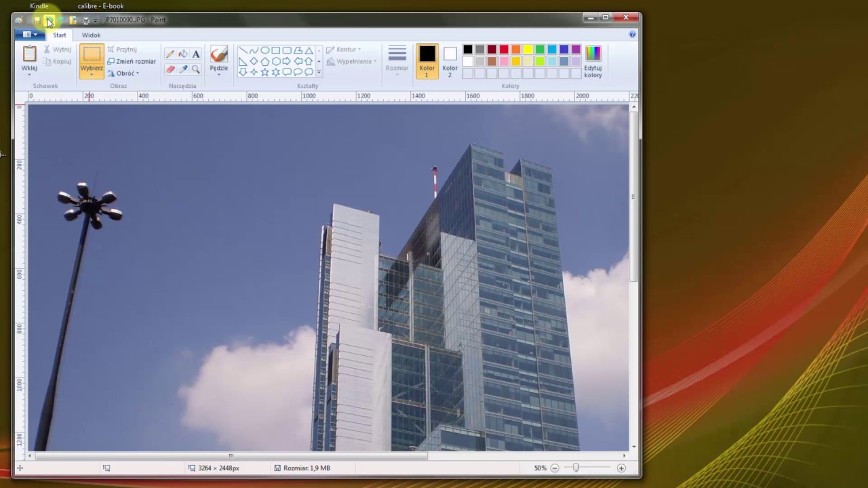Choose the Hexagon shape
The height and width of the screenshot is (488, 868).
pyautogui.click(x=276, y=61)
